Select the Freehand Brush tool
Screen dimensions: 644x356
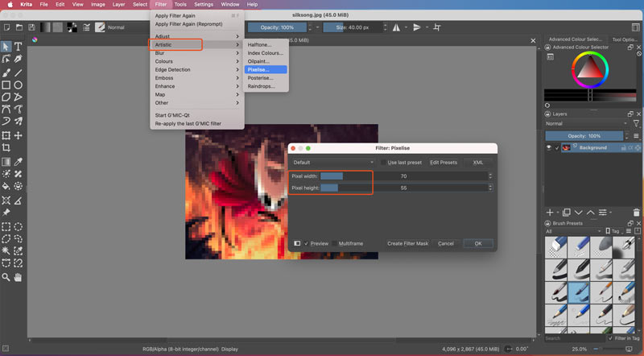tap(6, 72)
